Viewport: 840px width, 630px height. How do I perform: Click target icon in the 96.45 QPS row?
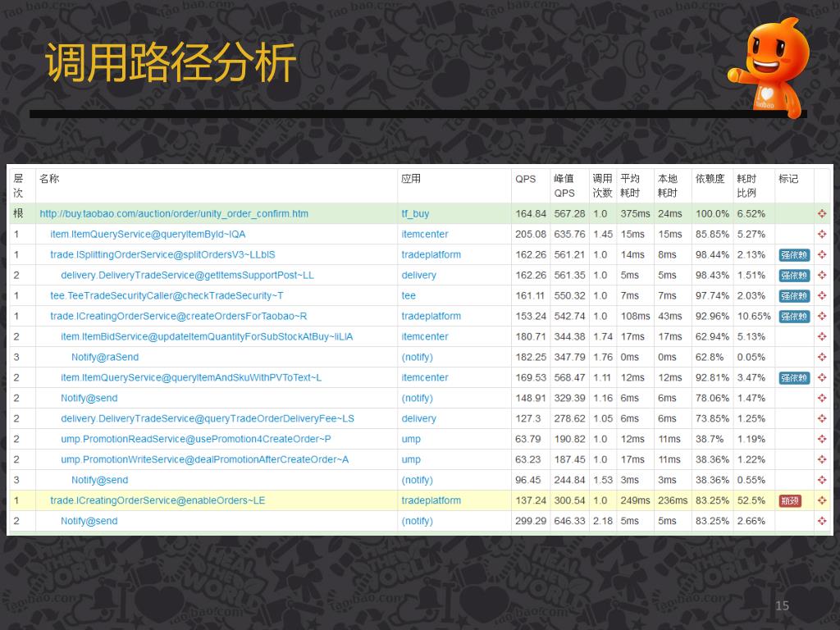(x=822, y=480)
